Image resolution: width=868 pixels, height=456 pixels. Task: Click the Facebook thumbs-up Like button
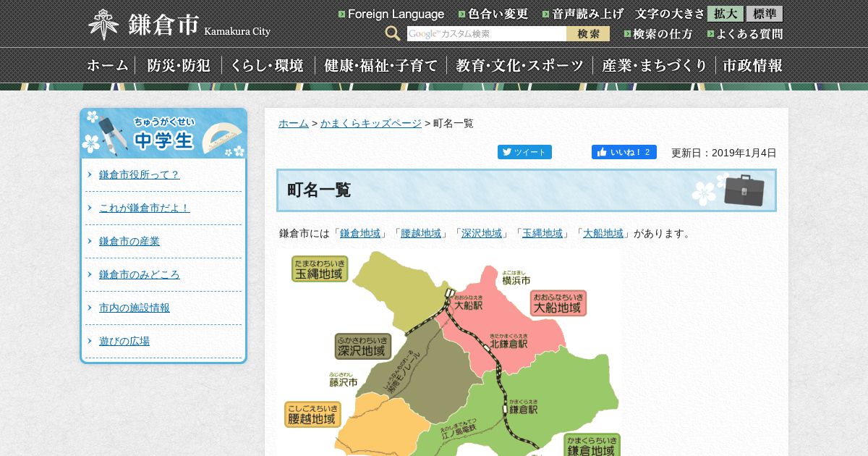pos(624,152)
